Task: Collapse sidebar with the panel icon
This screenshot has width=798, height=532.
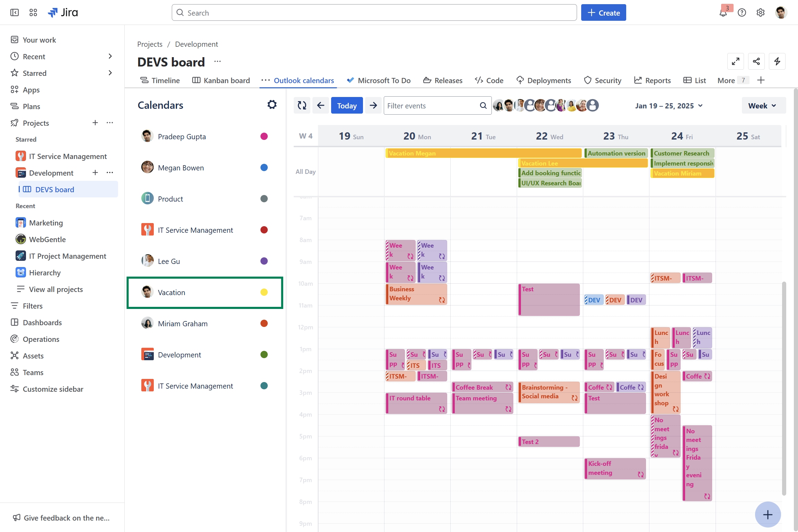Action: [15, 13]
